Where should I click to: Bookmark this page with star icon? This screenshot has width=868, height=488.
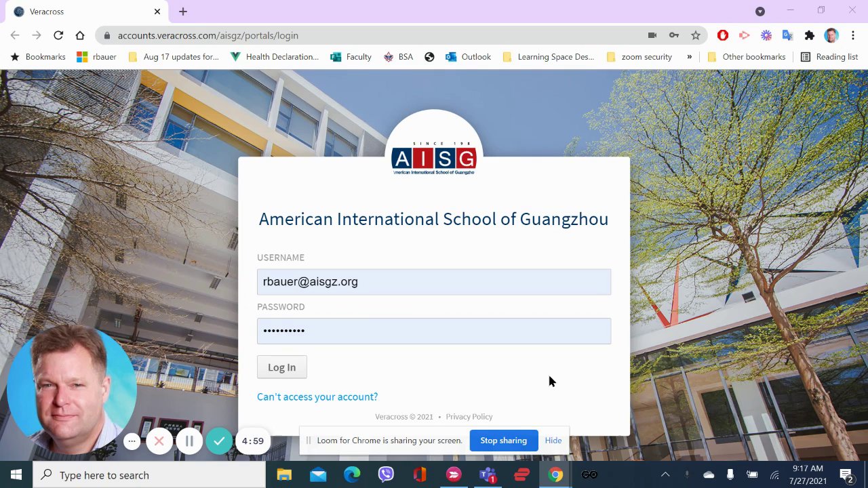pyautogui.click(x=696, y=35)
